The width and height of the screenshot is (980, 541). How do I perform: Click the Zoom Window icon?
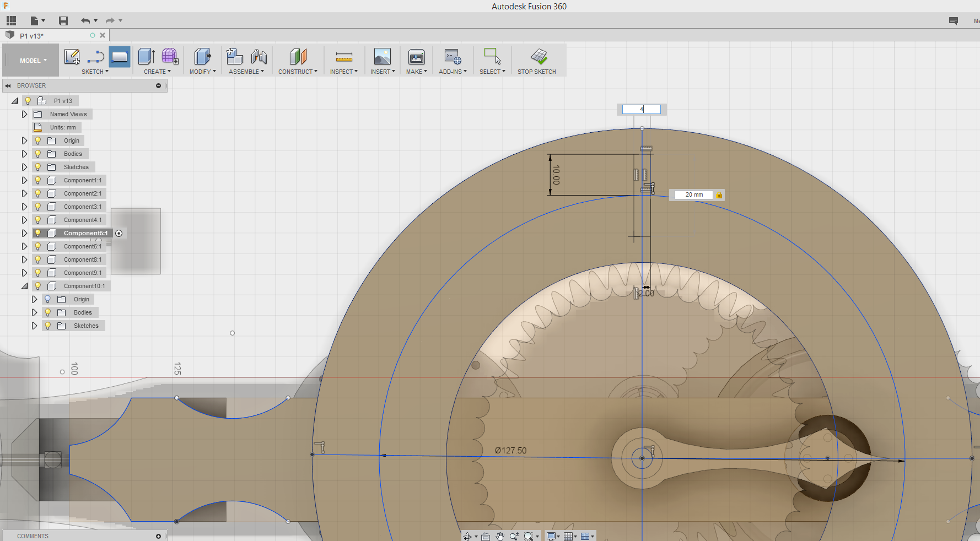529,536
